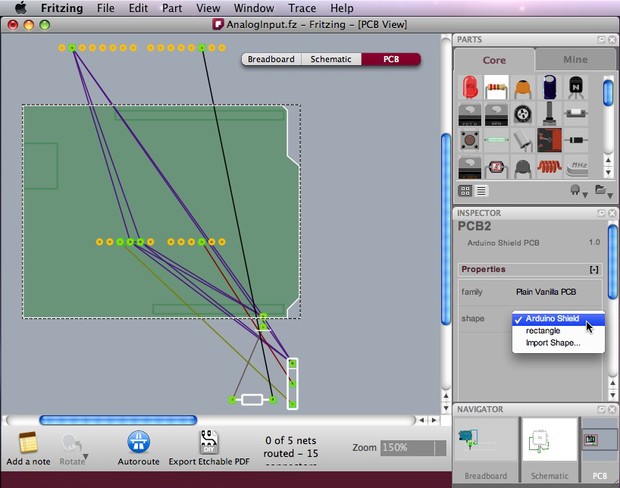Select the resistor part in Core bin
This screenshot has height=488, width=620.
tap(496, 87)
